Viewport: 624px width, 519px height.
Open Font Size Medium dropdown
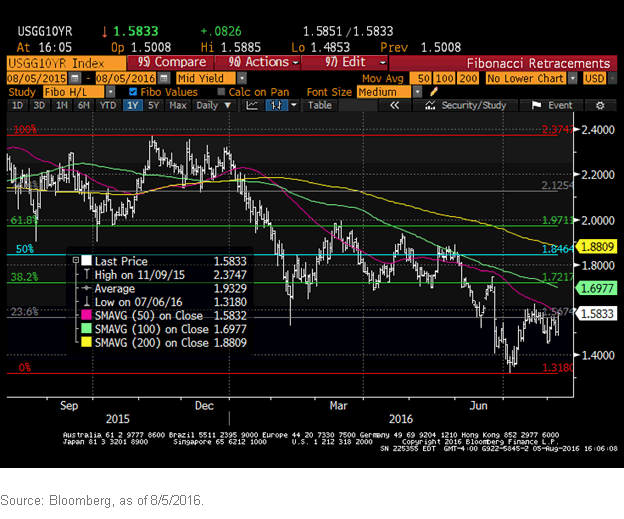tap(417, 92)
